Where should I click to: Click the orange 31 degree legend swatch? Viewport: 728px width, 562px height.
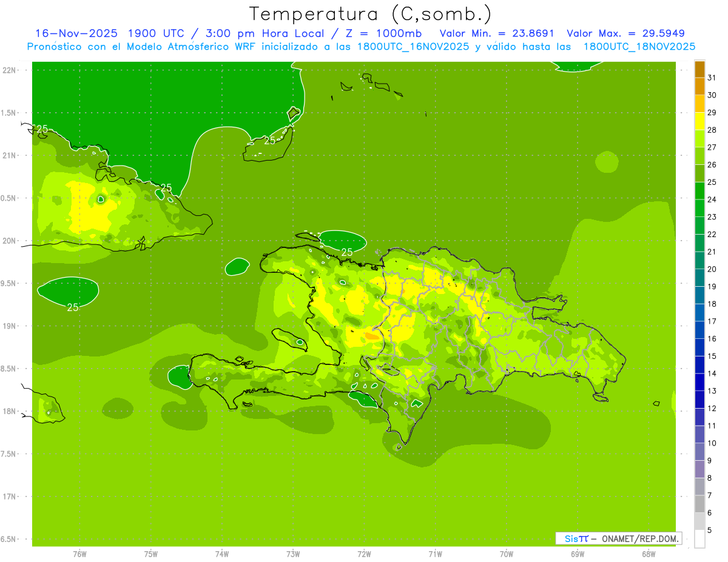click(x=699, y=70)
